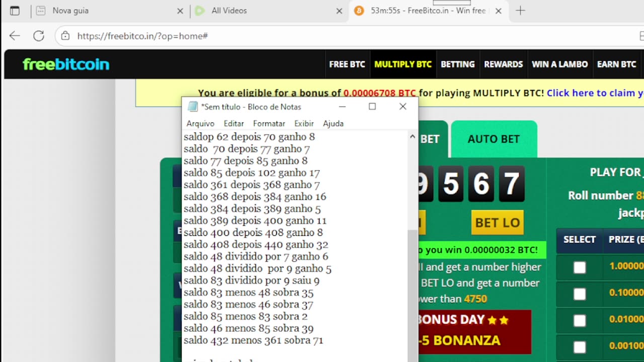The width and height of the screenshot is (644, 362).
Task: Click bonus amount 0.00006708 BTC
Action: click(x=379, y=93)
